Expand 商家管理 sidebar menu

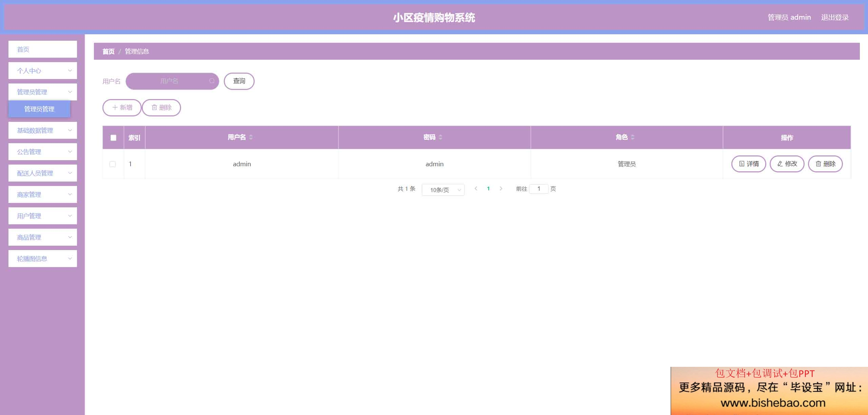point(43,194)
